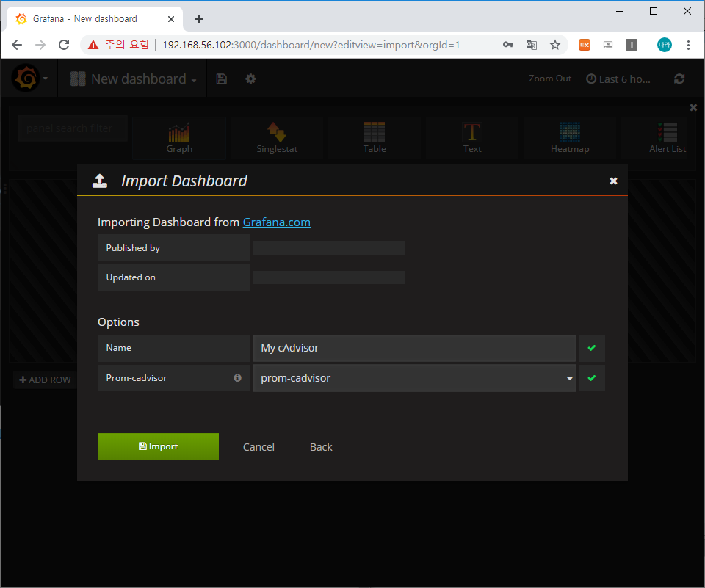705x588 pixels.
Task: Click the address bar URL
Action: 311,45
